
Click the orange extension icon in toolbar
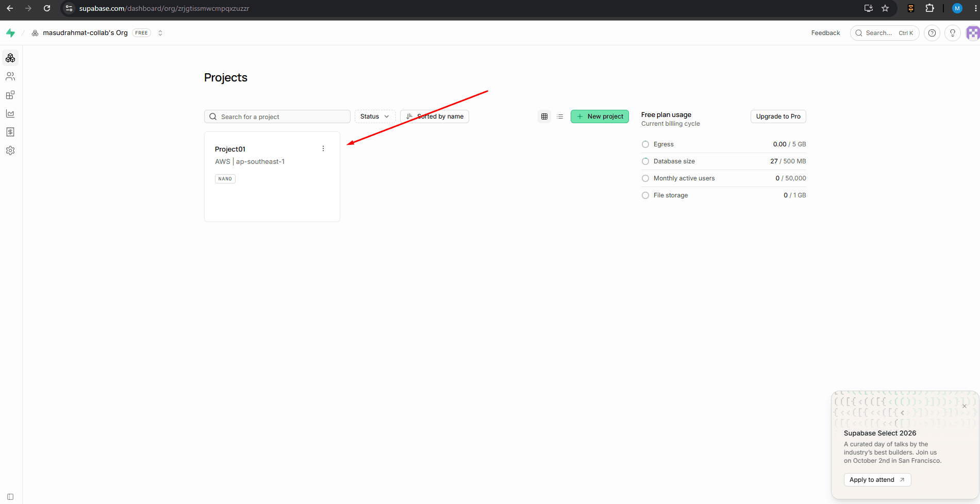pyautogui.click(x=911, y=8)
